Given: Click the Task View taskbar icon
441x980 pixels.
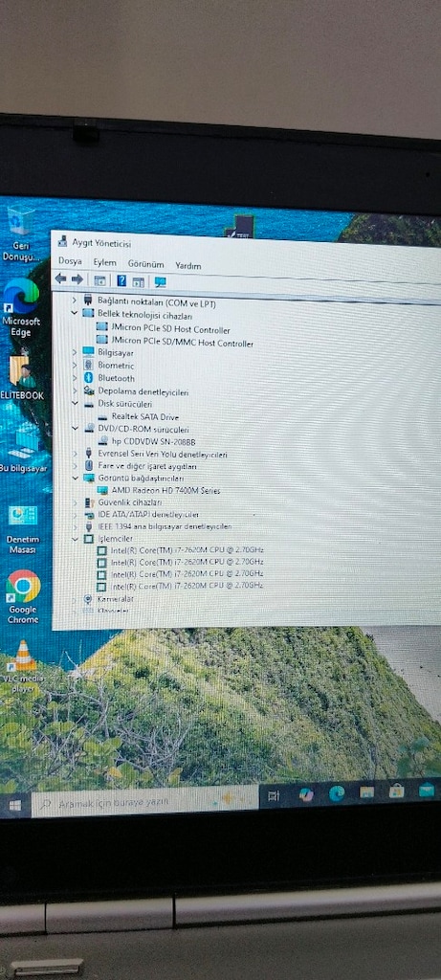Looking at the screenshot, I should click(x=274, y=796).
